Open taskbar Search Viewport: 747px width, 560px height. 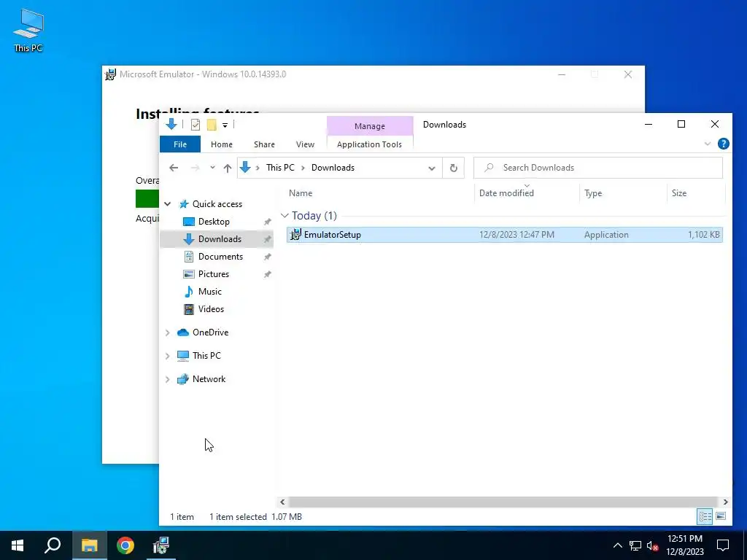(x=53, y=545)
